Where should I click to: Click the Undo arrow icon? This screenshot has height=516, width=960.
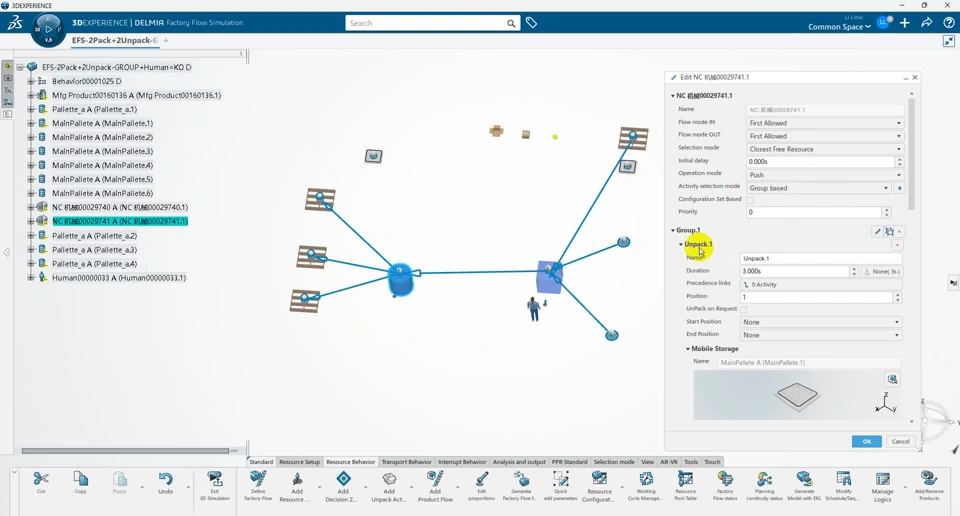165,479
